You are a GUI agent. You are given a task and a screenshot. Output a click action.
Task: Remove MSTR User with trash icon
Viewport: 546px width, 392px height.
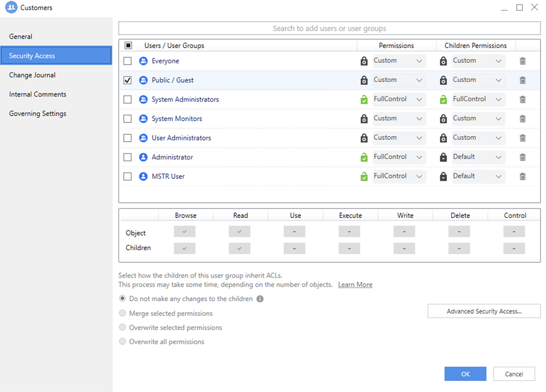point(522,176)
